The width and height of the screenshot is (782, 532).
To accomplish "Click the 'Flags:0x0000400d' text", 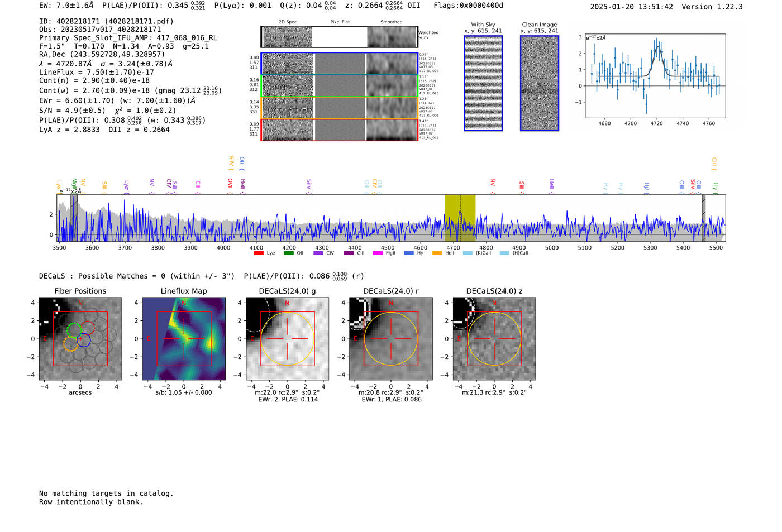I will click(x=468, y=6).
